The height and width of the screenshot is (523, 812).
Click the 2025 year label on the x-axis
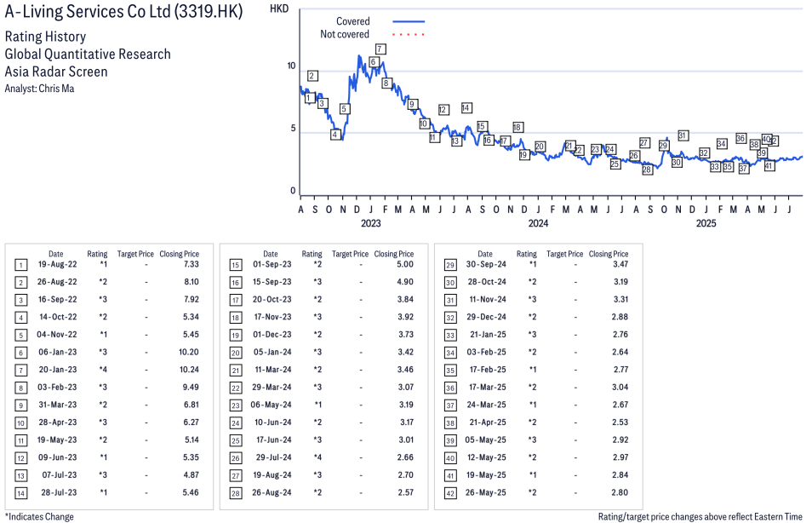(x=706, y=223)
